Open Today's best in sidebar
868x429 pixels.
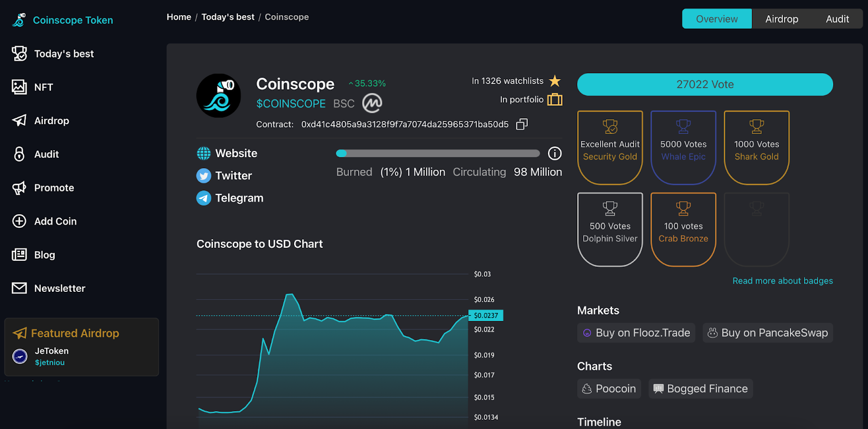click(64, 54)
